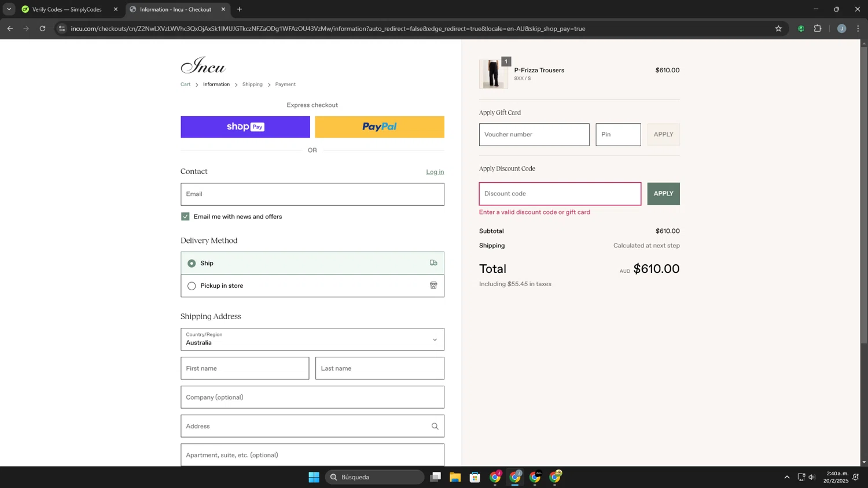Viewport: 868px width, 488px height.
Task: Open File Explorer from the taskbar
Action: (455, 477)
